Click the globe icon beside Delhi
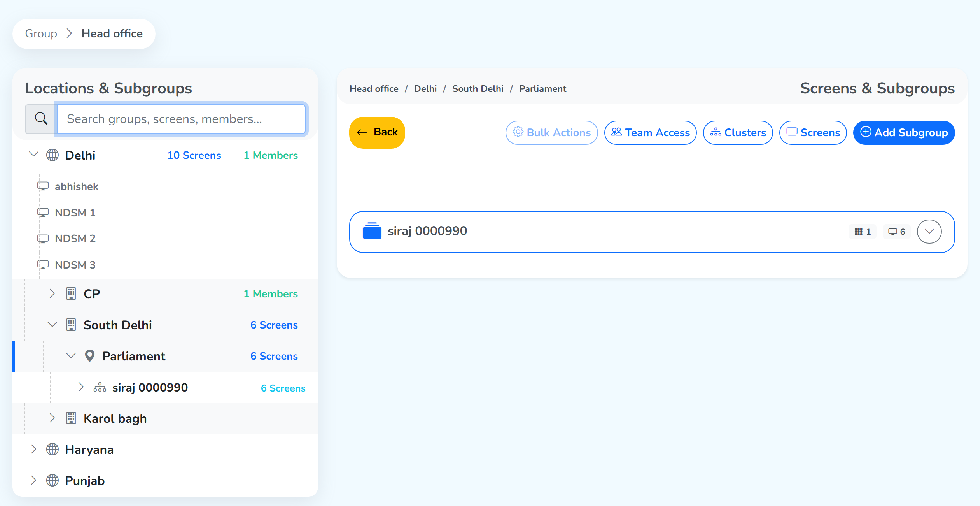Image resolution: width=980 pixels, height=506 pixels. point(52,155)
